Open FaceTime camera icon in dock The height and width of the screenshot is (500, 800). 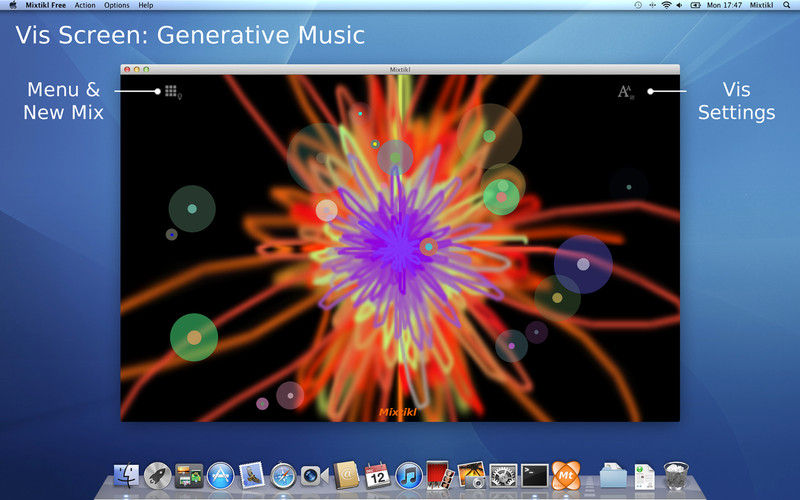(x=314, y=477)
